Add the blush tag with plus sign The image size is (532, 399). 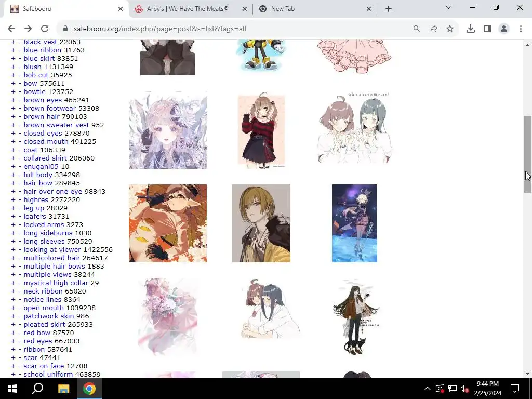[13, 67]
